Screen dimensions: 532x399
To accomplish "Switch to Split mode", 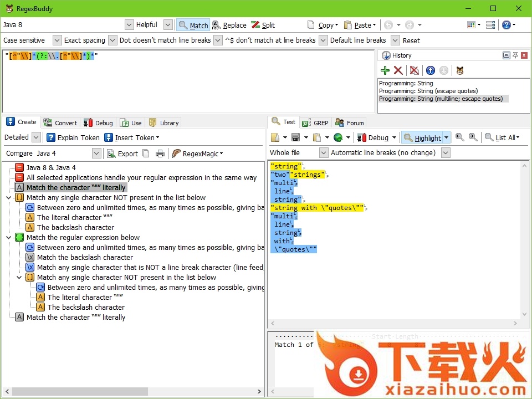I will (263, 25).
